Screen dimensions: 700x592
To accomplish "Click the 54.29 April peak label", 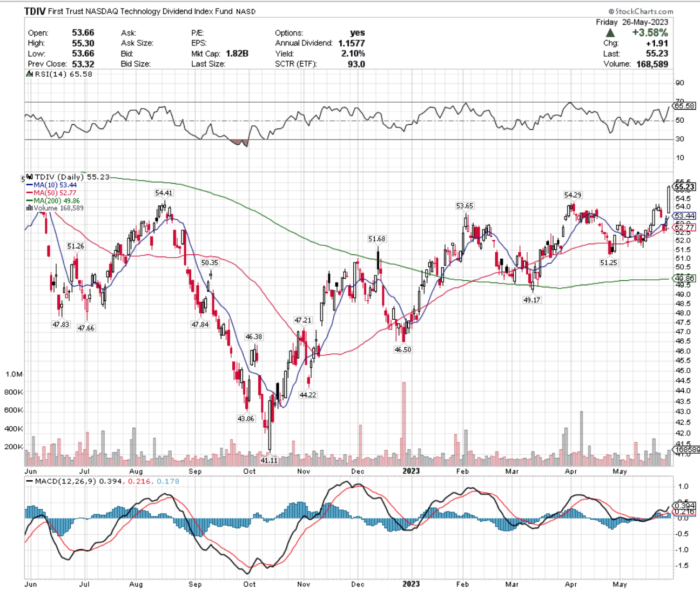I will tap(573, 195).
